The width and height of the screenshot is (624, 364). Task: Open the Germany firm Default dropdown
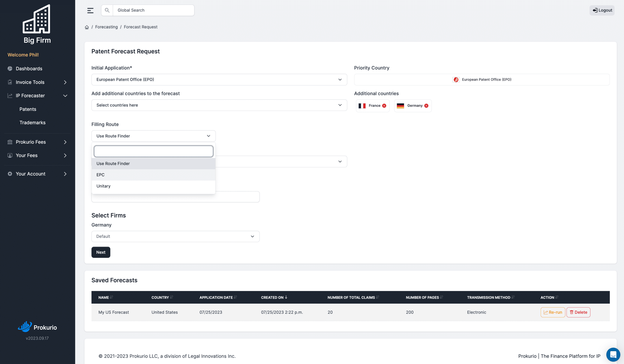coord(175,236)
